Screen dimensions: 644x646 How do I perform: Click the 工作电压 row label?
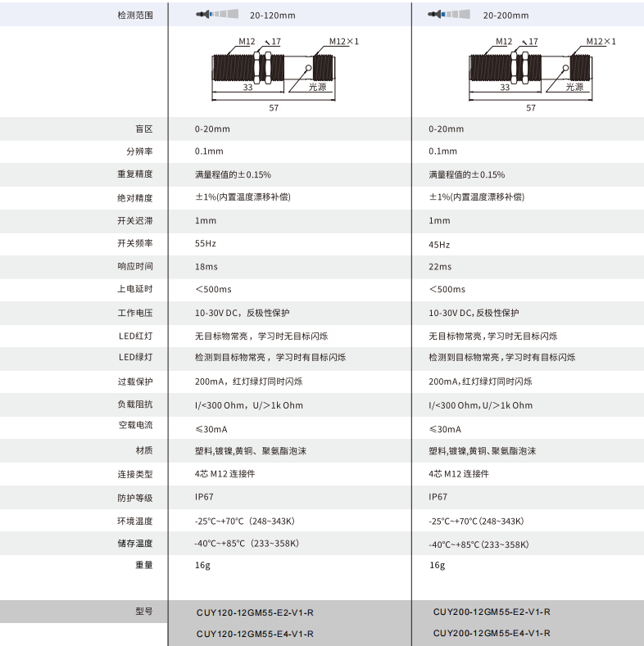(x=135, y=313)
